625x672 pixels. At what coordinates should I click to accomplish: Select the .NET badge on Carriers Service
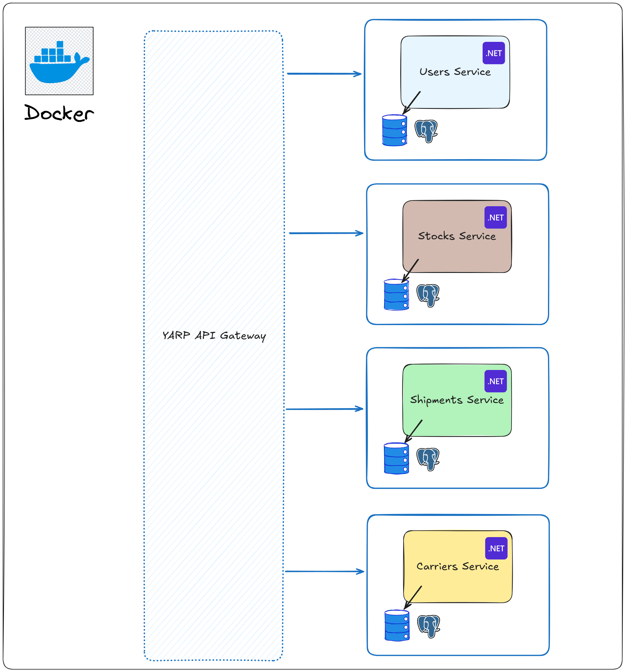496,548
